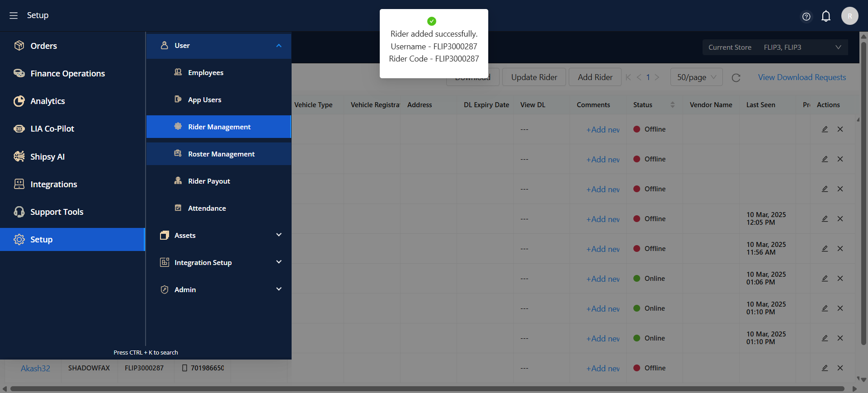Click the page vertical scrollbar

click(x=863, y=194)
